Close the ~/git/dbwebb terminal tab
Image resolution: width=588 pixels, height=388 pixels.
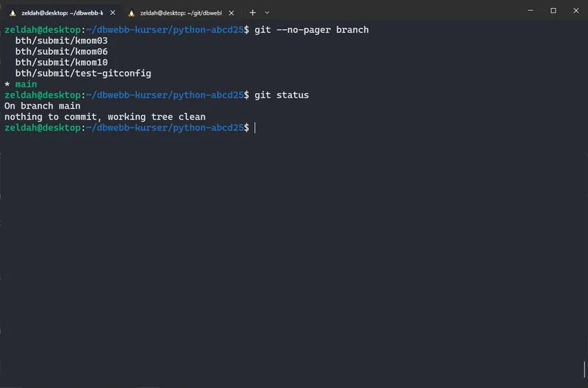pos(232,12)
